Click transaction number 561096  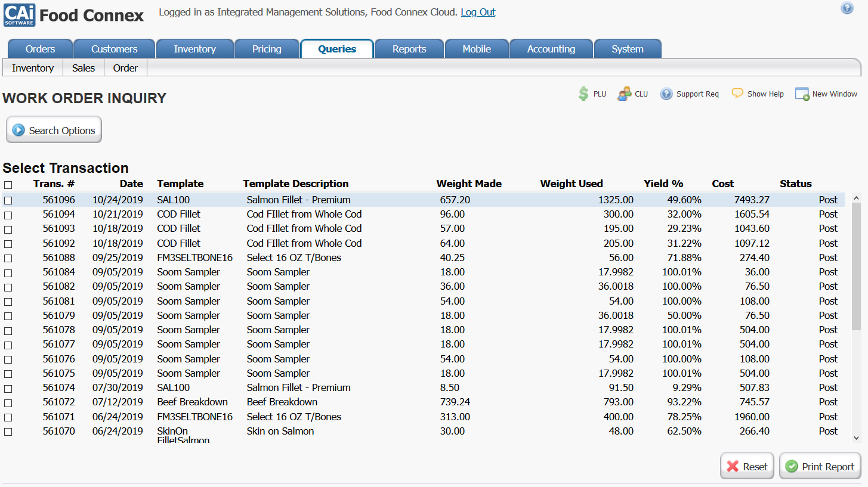(59, 200)
